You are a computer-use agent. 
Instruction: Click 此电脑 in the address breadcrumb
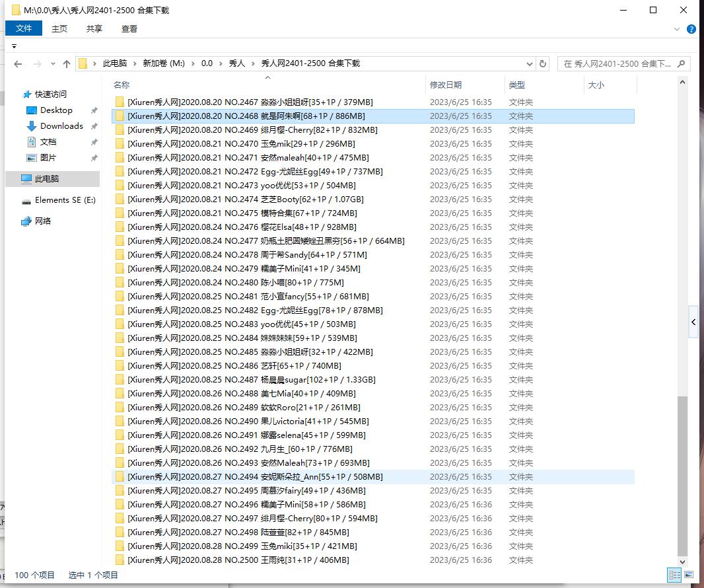coord(114,63)
